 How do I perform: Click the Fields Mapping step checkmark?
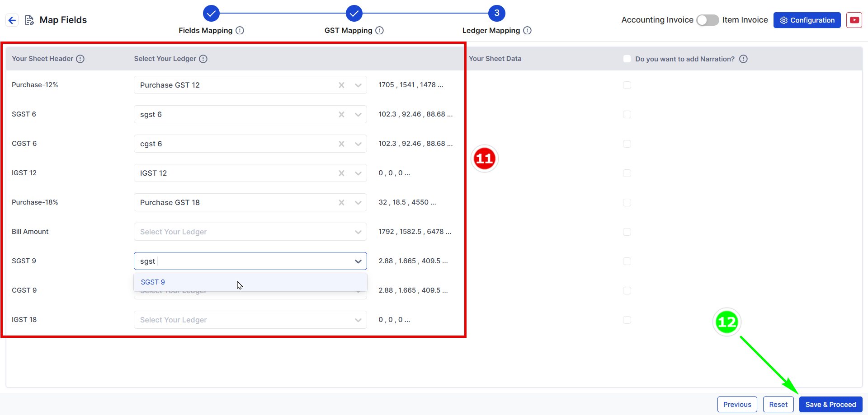click(211, 13)
